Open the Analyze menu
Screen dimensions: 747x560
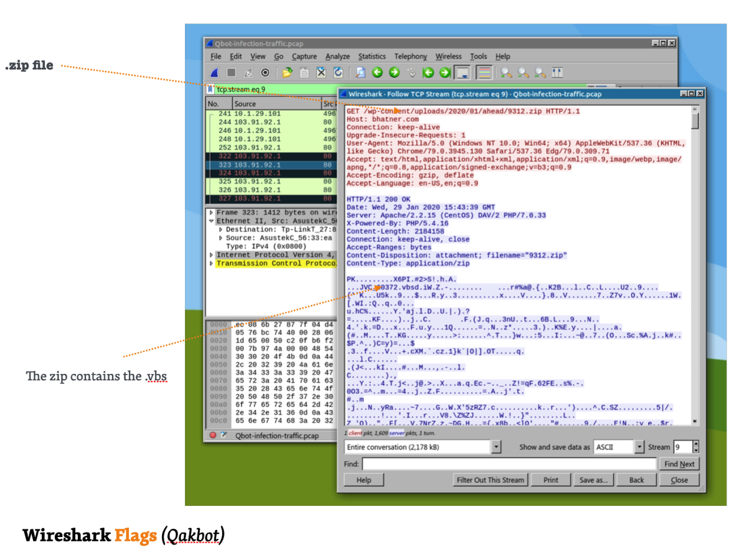pyautogui.click(x=337, y=57)
